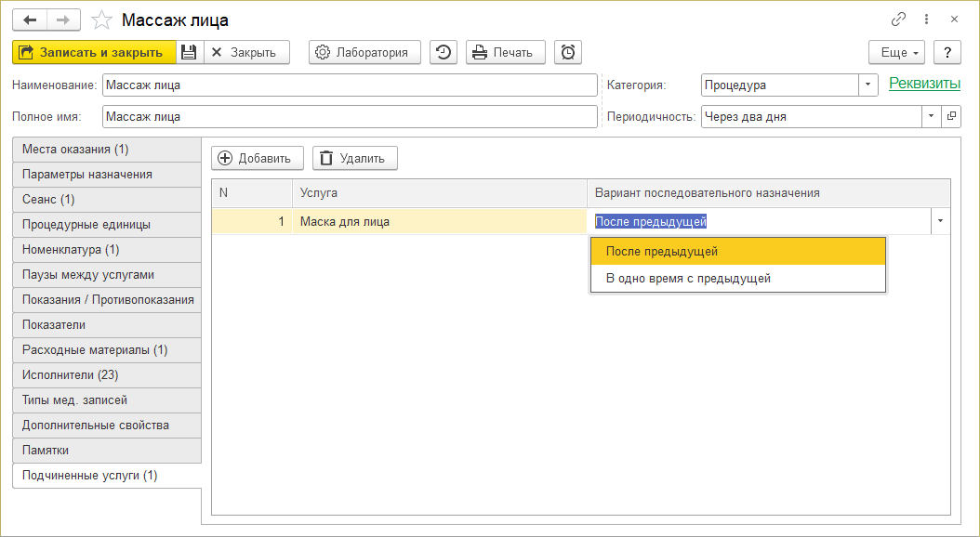
Task: Copy link using the chain icon
Action: 898,20
